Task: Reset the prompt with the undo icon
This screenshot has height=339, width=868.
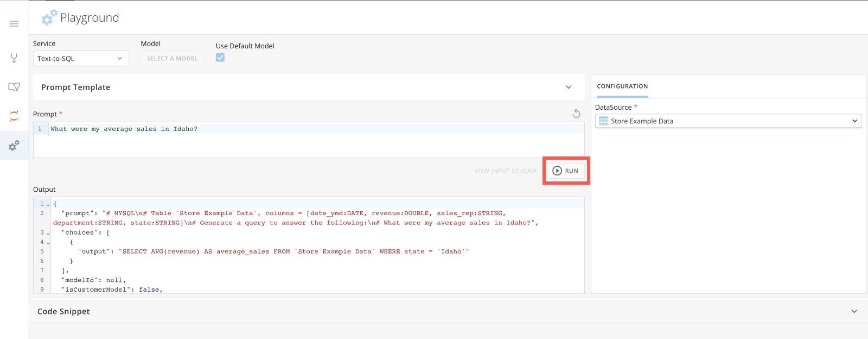Action: tap(576, 114)
